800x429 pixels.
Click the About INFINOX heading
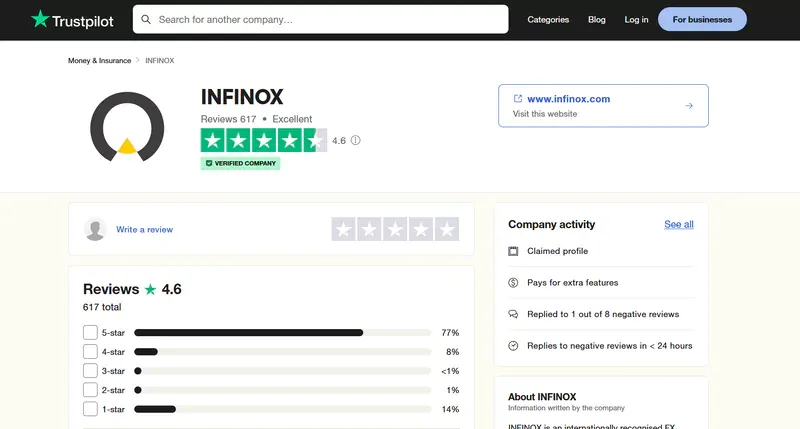pos(542,397)
